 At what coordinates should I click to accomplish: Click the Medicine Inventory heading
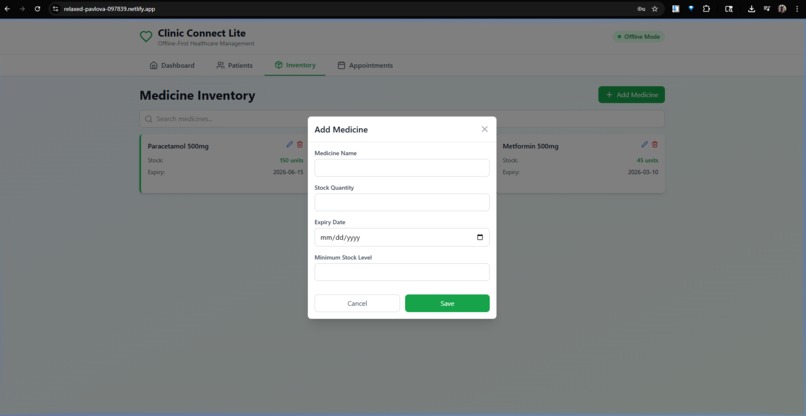pyautogui.click(x=197, y=96)
